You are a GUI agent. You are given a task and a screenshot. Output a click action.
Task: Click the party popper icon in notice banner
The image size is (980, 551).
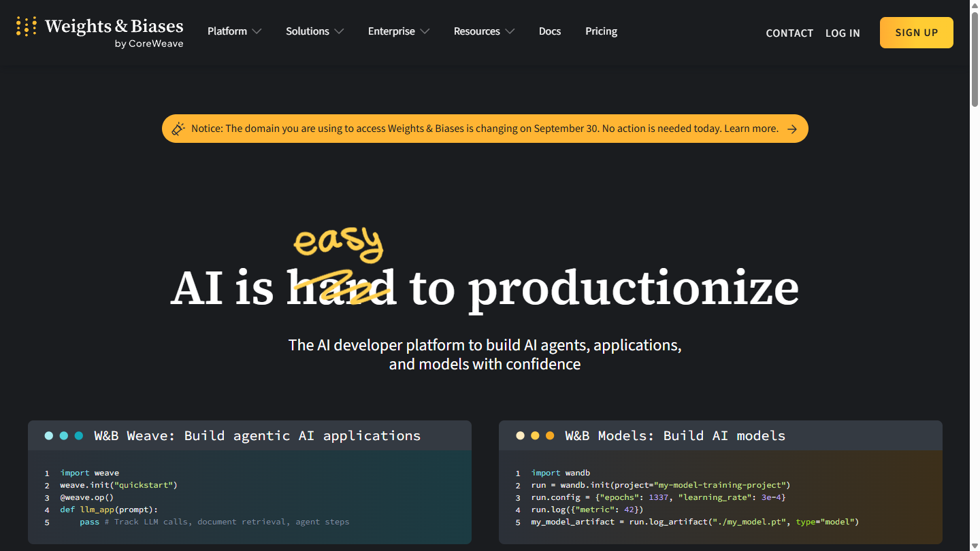pyautogui.click(x=178, y=129)
